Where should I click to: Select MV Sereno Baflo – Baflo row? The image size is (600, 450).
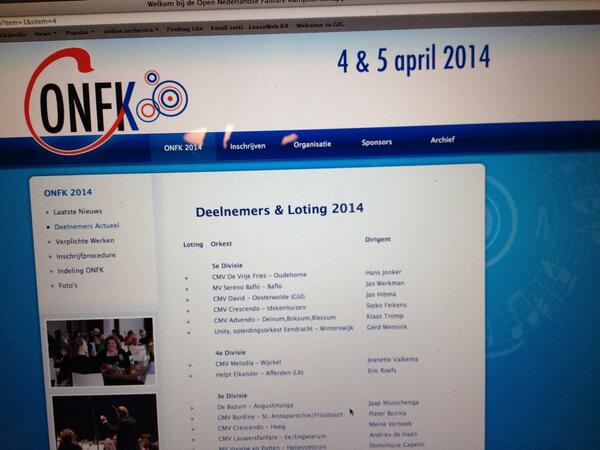(247, 287)
